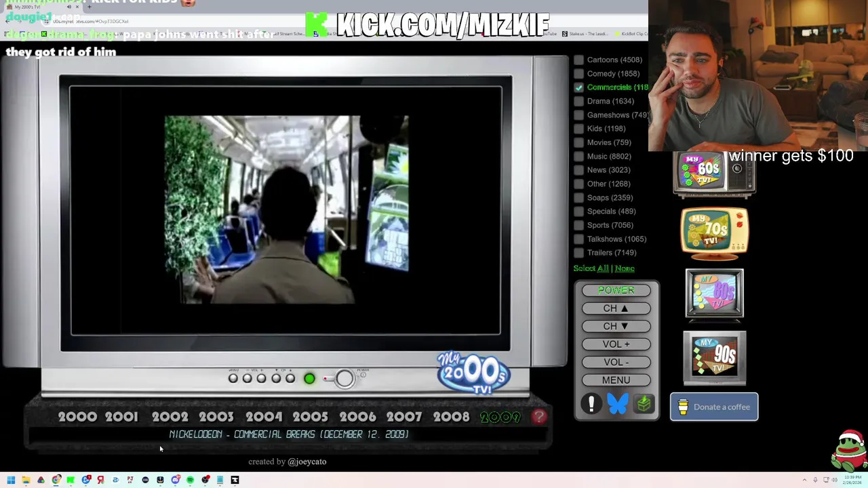868x488 pixels.
Task: Open the green Kick app in the taskbar
Action: (71, 480)
